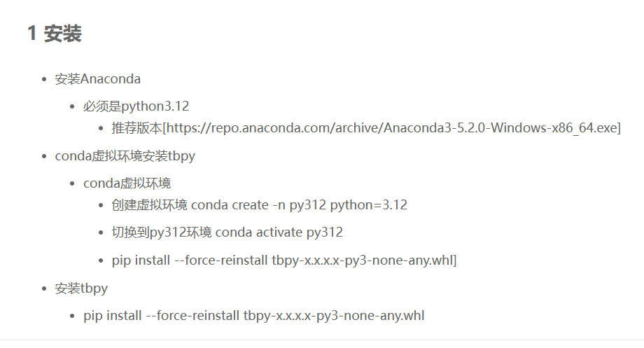
Task: Click the horizontal divider line at bottom
Action: [x=322, y=340]
